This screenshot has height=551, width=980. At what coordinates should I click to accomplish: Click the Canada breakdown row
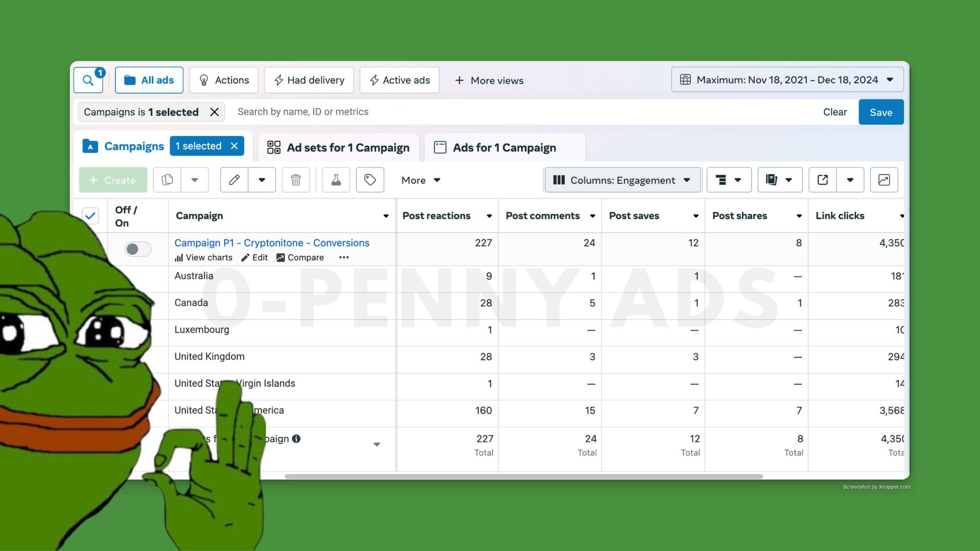191,303
